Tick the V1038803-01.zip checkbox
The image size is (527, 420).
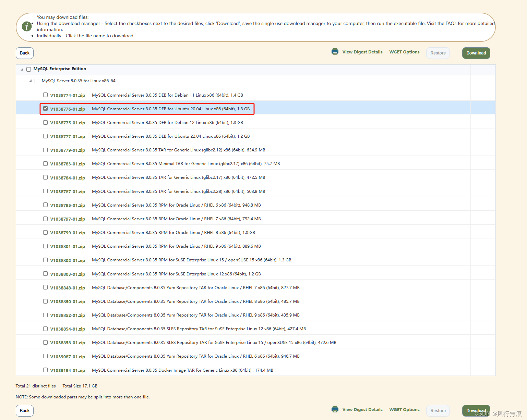[x=45, y=274]
